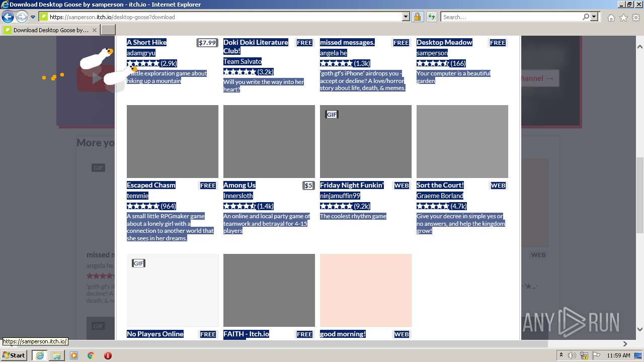Open Graeme Borland author link
Image resolution: width=644 pixels, height=362 pixels.
click(x=440, y=196)
